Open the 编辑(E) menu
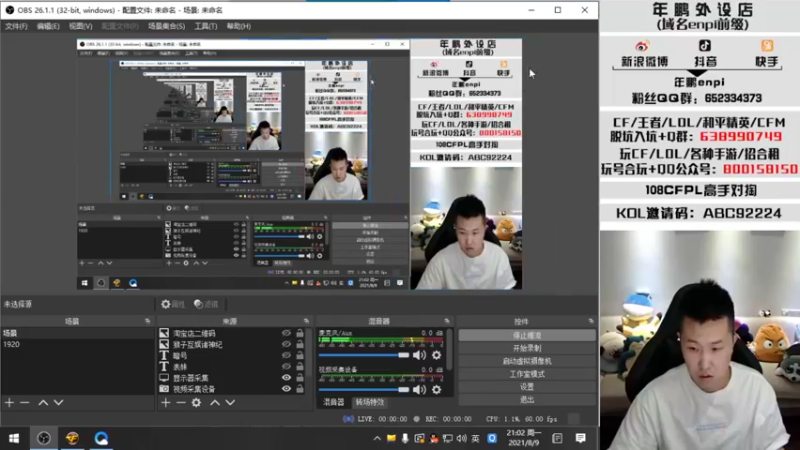The image size is (800, 450). pyautogui.click(x=48, y=26)
